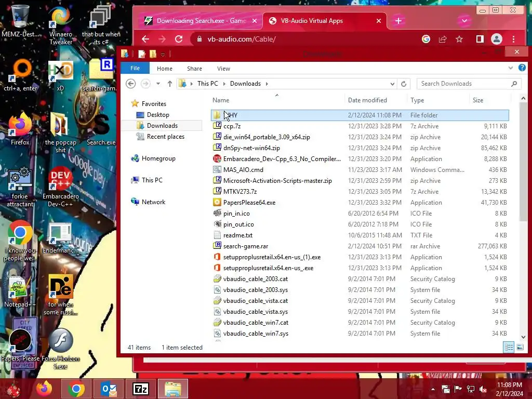Viewport: 532px width, 399px height.
Task: Open Outlook from the taskbar
Action: (109, 389)
